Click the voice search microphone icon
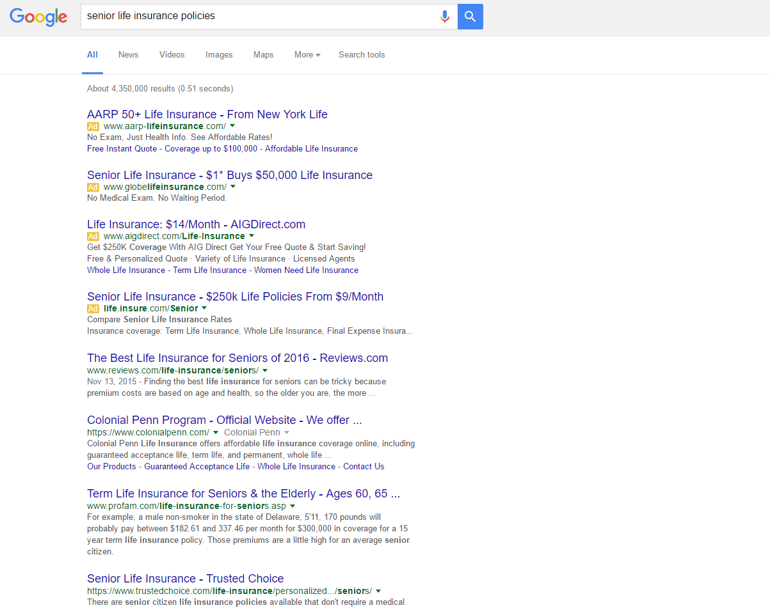The width and height of the screenshot is (770, 610). (445, 16)
